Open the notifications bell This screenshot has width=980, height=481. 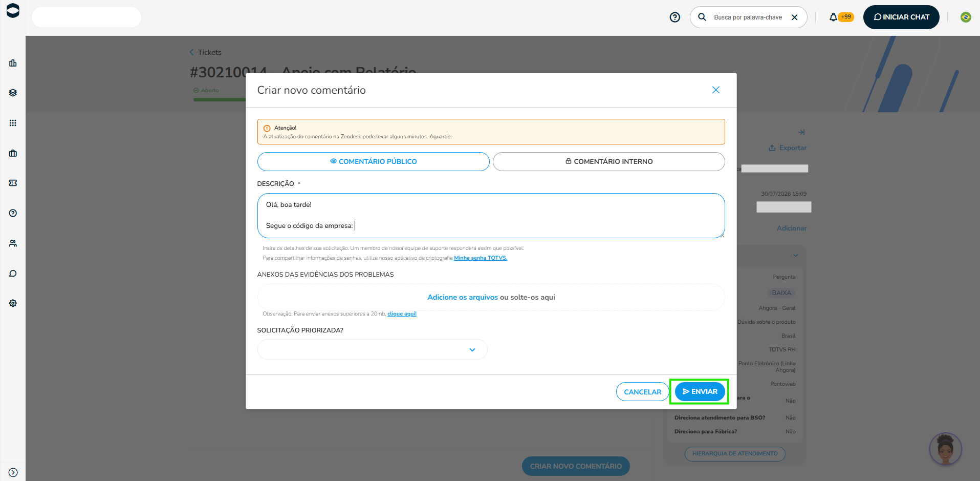coord(833,17)
